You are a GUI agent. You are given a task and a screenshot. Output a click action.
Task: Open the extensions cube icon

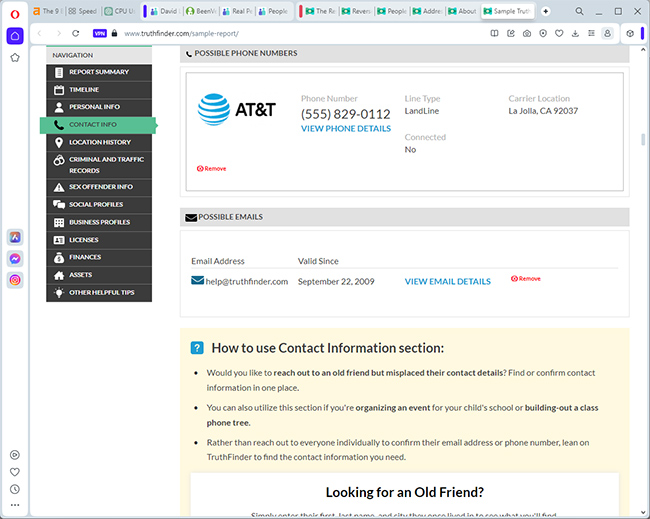pyautogui.click(x=630, y=34)
